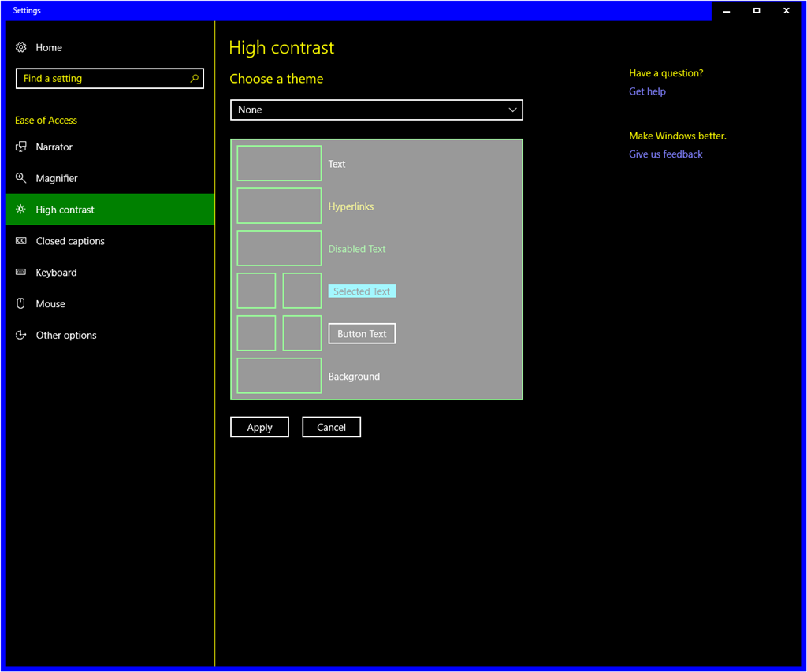Pick the first Button Text color swatch
Image resolution: width=807 pixels, height=672 pixels.
click(x=256, y=333)
